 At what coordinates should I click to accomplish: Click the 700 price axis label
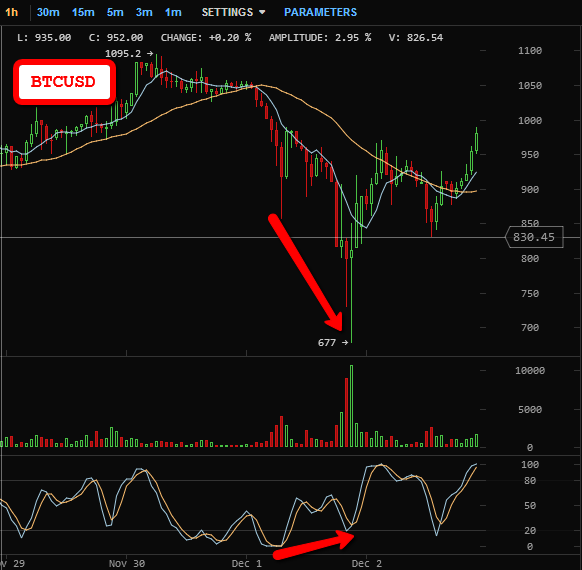click(530, 327)
